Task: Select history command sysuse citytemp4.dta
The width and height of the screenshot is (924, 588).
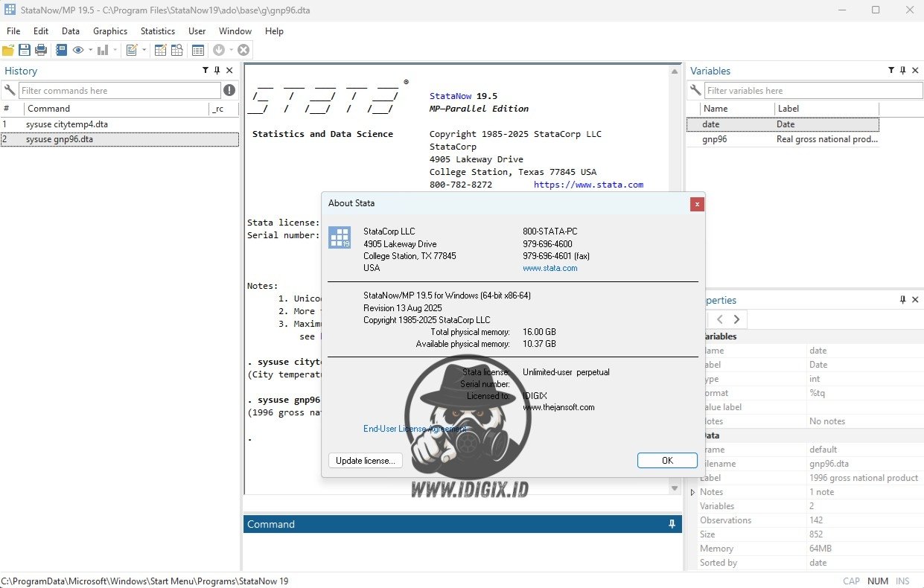Action: (119, 124)
